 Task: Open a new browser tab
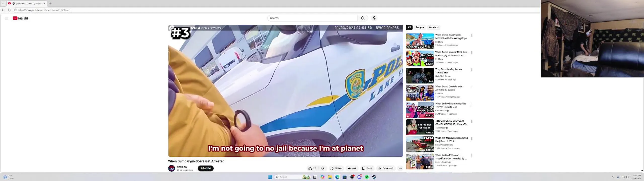point(50,3)
